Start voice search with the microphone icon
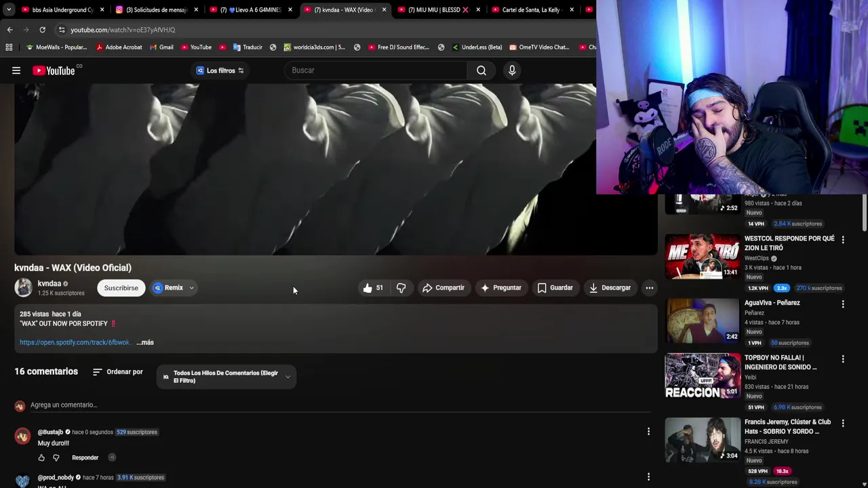 (x=512, y=70)
